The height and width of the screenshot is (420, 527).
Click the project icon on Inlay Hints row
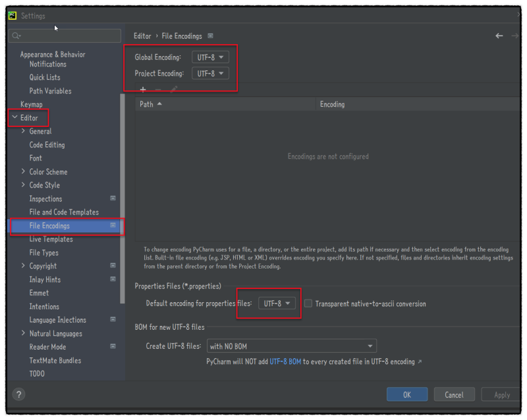tap(113, 279)
